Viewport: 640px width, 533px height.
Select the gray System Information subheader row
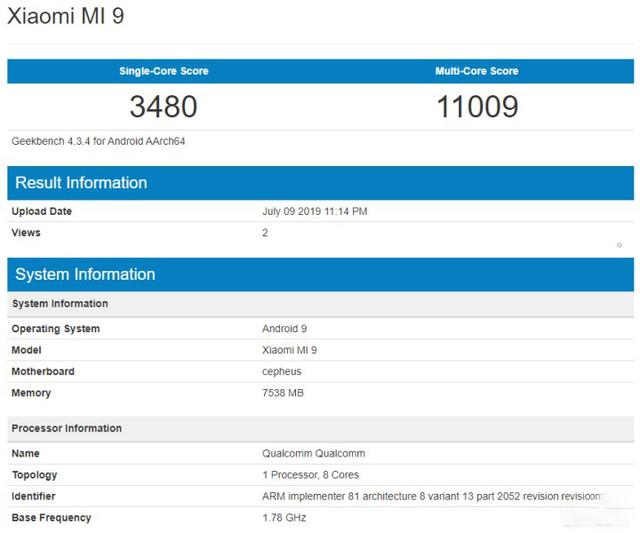(x=320, y=304)
